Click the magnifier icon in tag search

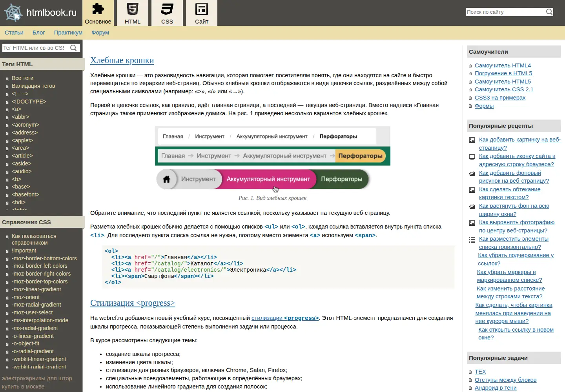coord(73,48)
